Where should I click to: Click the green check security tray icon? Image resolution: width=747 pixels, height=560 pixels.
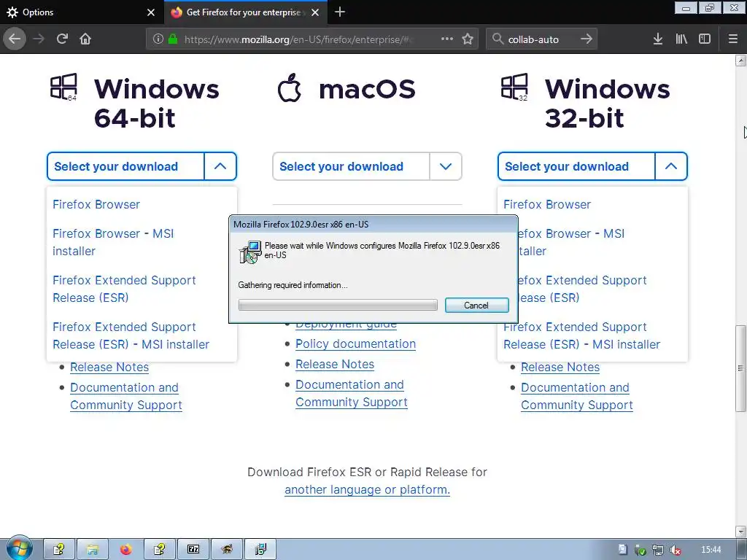tap(640, 550)
